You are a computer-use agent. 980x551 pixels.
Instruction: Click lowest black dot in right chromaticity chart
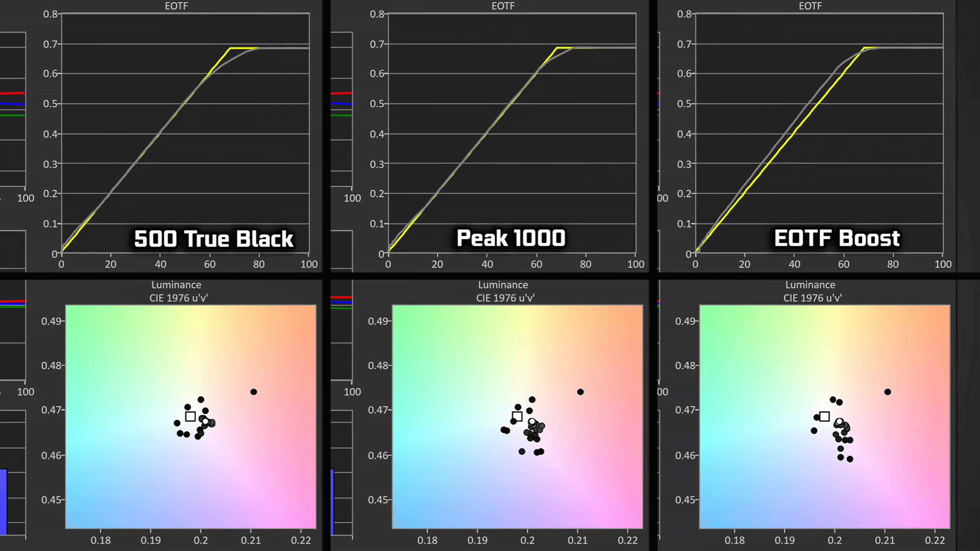point(850,459)
